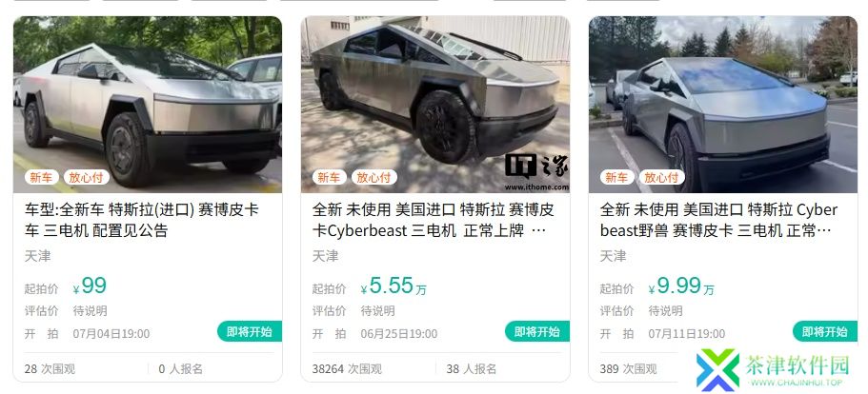This screenshot has width=868, height=394.
Task: Open listing titled 车型:全新车 特斯拉(进口) 赛博皮卡车
Action: [142, 220]
